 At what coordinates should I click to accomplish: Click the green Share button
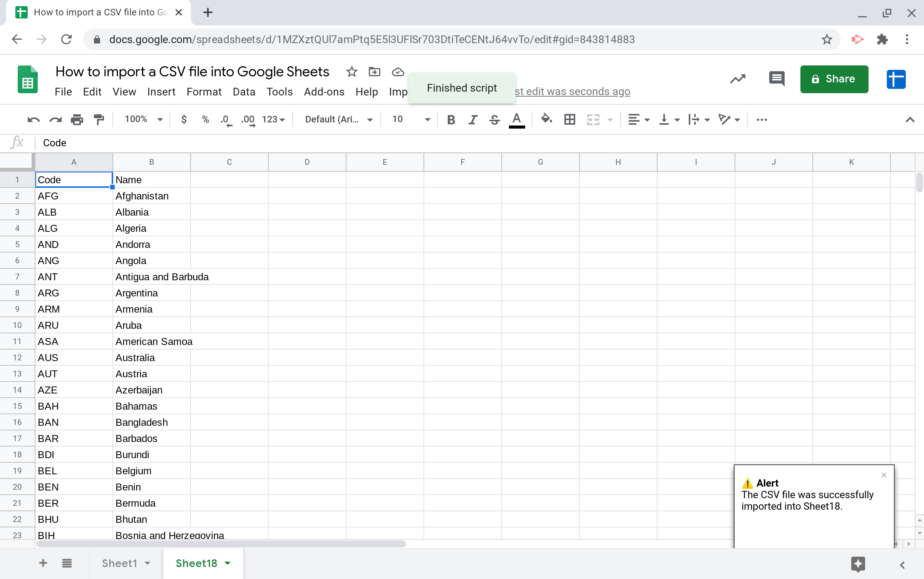pyautogui.click(x=834, y=79)
